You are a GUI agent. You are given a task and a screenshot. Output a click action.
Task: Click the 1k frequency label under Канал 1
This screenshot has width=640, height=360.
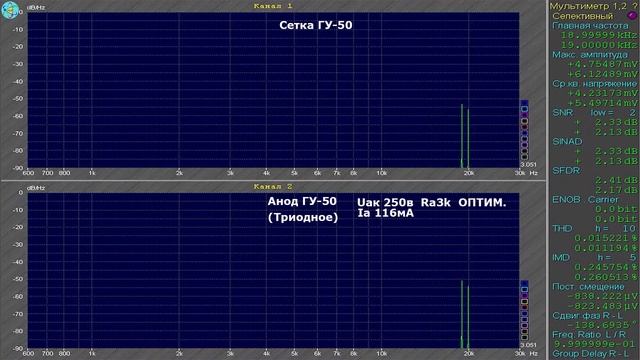point(92,173)
